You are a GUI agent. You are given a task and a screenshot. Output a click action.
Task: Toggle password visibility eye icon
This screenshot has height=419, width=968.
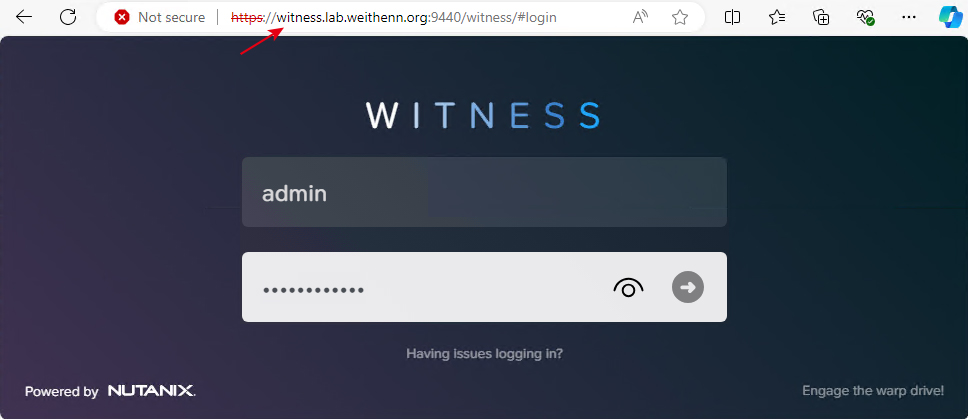[x=628, y=287]
